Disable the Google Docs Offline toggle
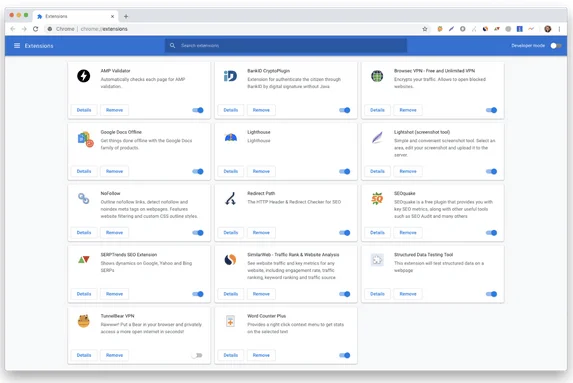Screen dimensions: 573x383 [198, 171]
